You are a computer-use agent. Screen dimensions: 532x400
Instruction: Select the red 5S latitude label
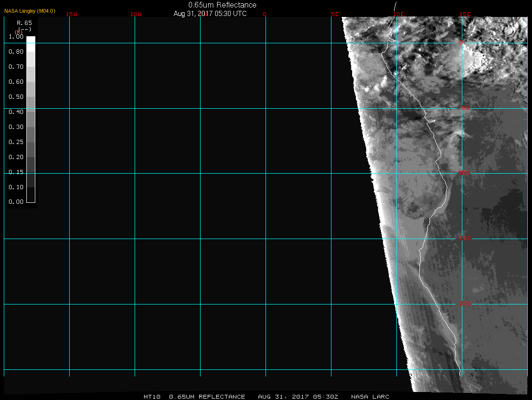pos(465,108)
